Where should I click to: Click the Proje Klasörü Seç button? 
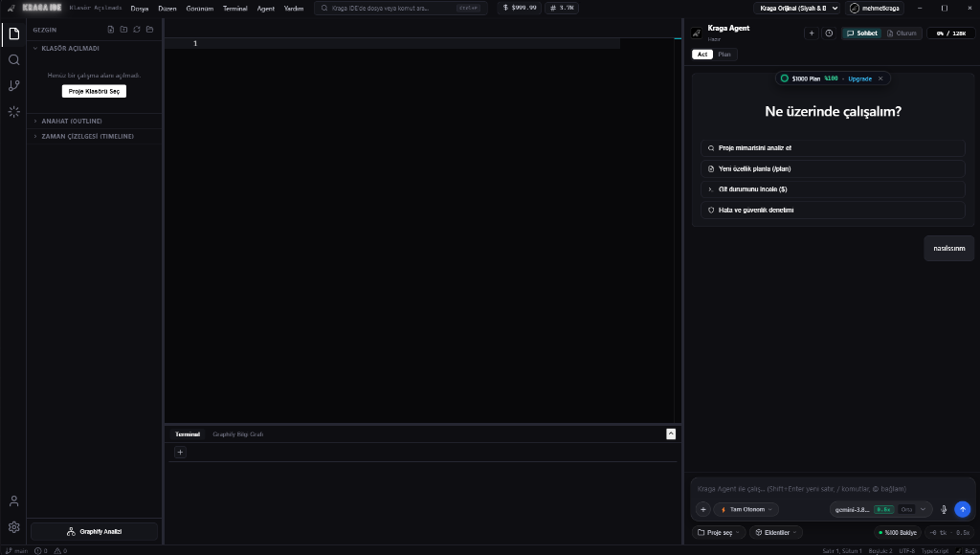tap(94, 91)
